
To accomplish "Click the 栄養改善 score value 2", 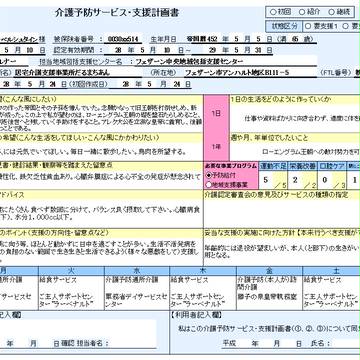I will [x=295, y=180].
